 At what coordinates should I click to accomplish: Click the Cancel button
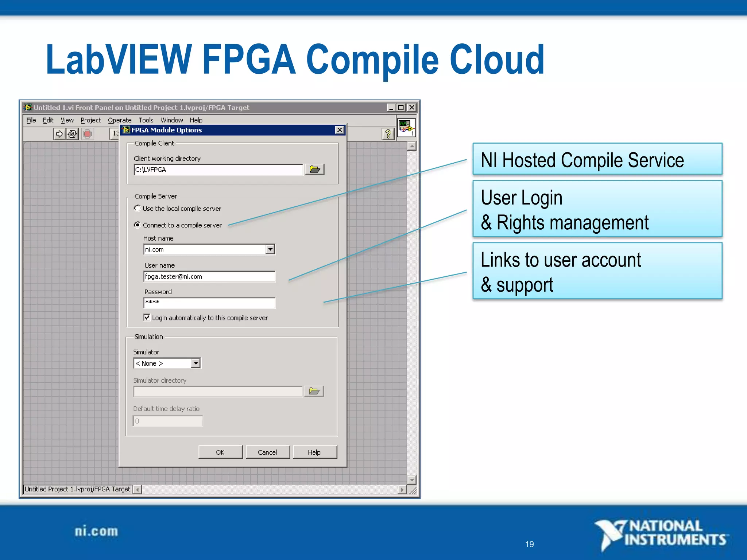(x=267, y=452)
